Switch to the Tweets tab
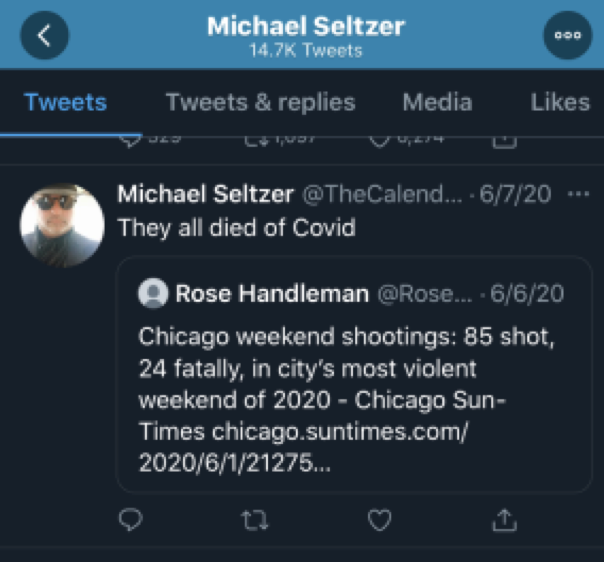This screenshot has width=604, height=562. tap(65, 102)
